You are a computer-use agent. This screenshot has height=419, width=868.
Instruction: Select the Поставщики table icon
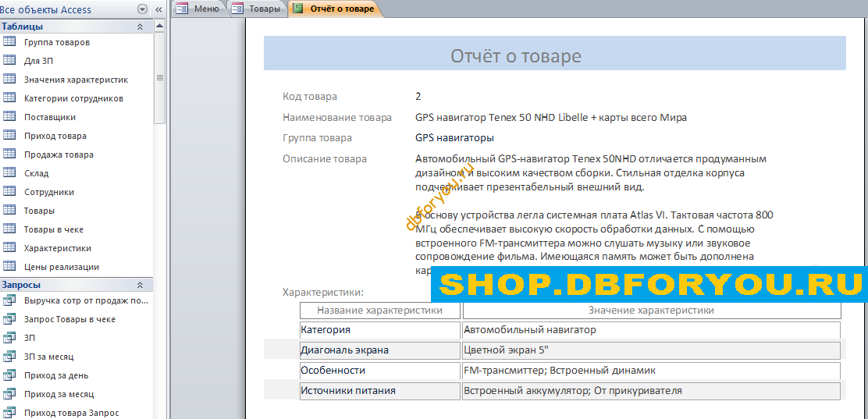coord(9,117)
